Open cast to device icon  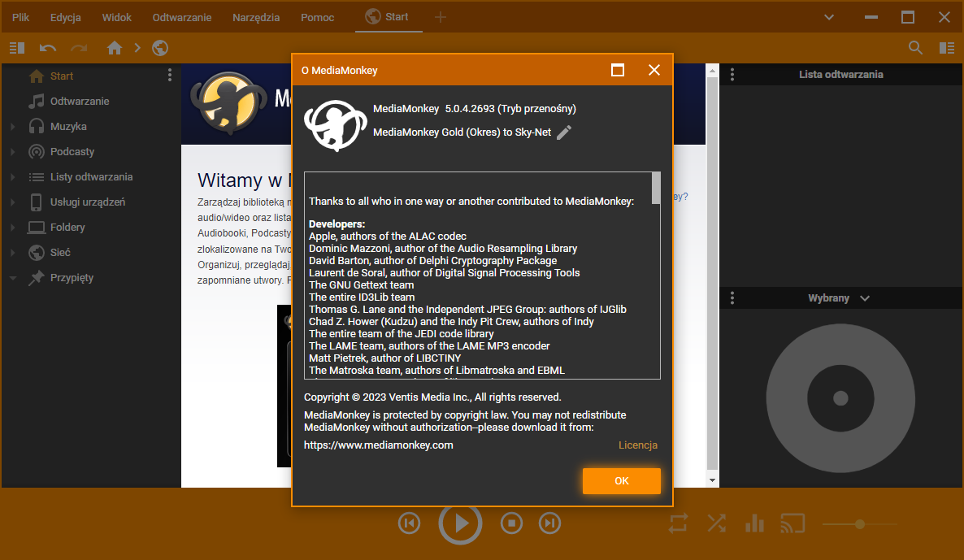pyautogui.click(x=792, y=523)
